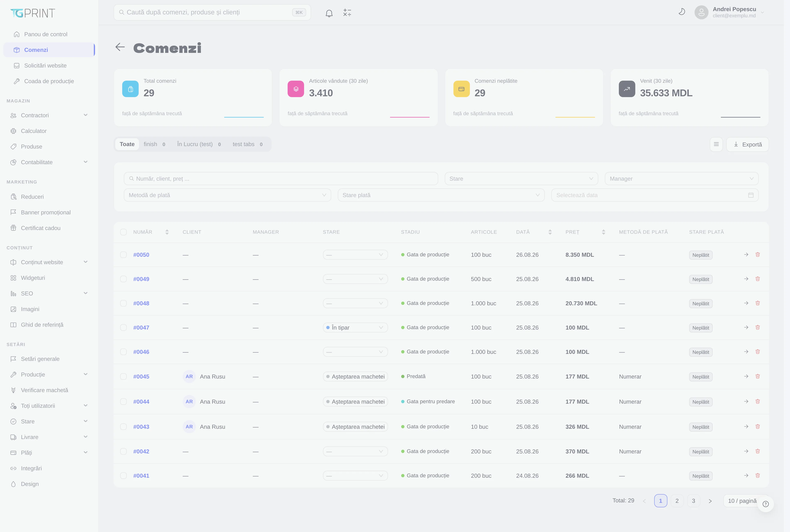Switch to the finish tab
Image resolution: width=790 pixels, height=532 pixels.
pyautogui.click(x=154, y=144)
